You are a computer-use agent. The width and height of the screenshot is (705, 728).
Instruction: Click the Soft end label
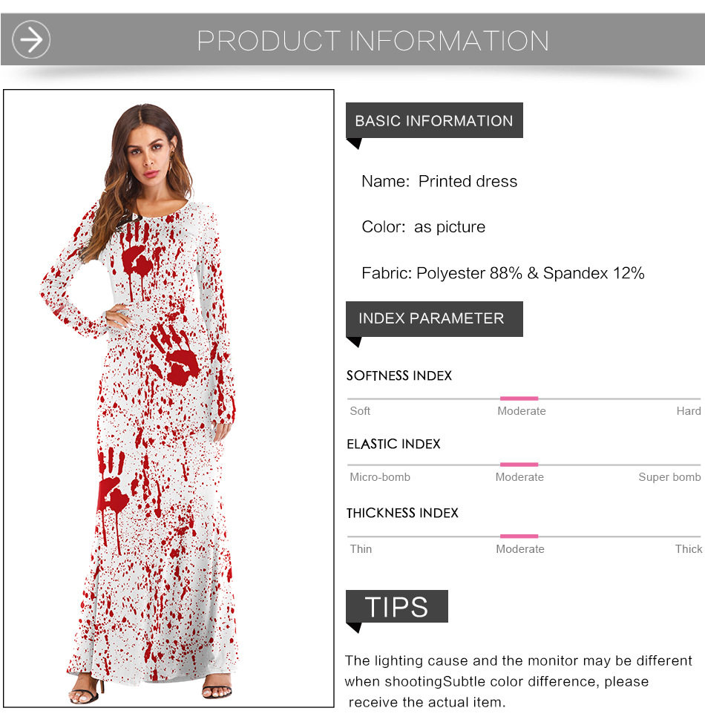[360, 411]
